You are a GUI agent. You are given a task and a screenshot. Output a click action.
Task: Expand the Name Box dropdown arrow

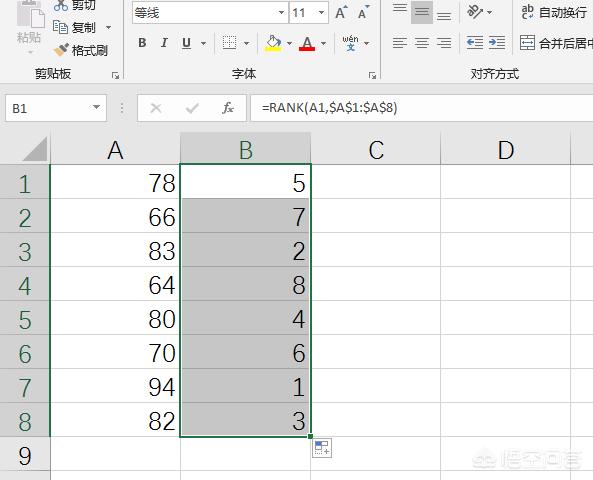tap(96, 108)
